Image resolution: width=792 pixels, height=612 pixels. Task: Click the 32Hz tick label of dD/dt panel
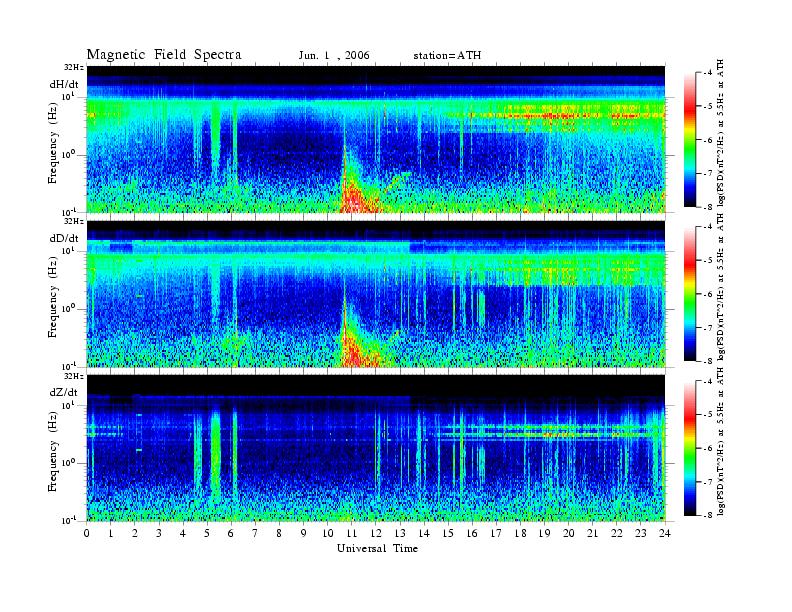click(74, 221)
